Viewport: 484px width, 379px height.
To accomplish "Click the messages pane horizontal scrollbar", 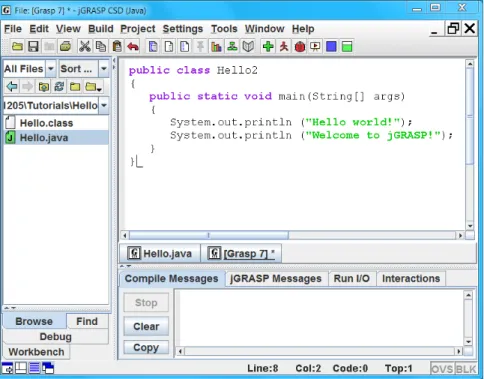I will 320,351.
